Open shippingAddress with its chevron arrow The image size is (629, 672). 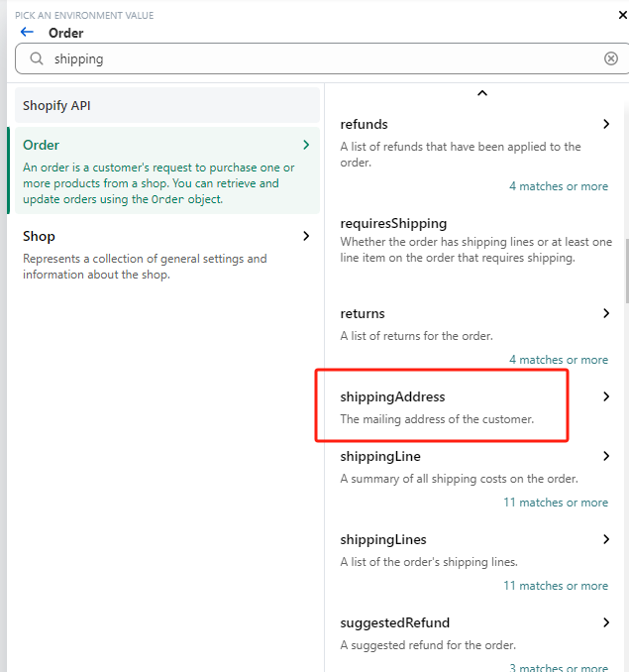606,396
